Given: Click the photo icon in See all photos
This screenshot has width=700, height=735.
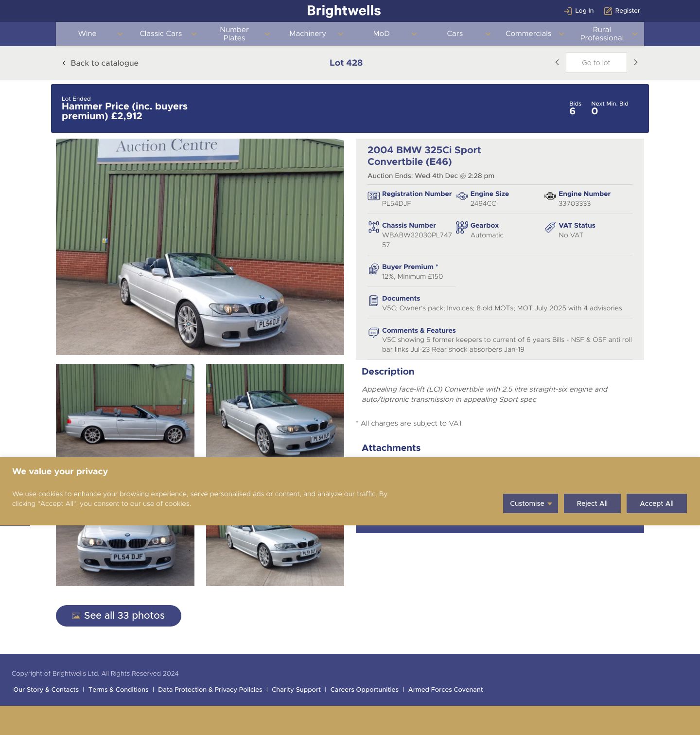Looking at the screenshot, I should (76, 616).
